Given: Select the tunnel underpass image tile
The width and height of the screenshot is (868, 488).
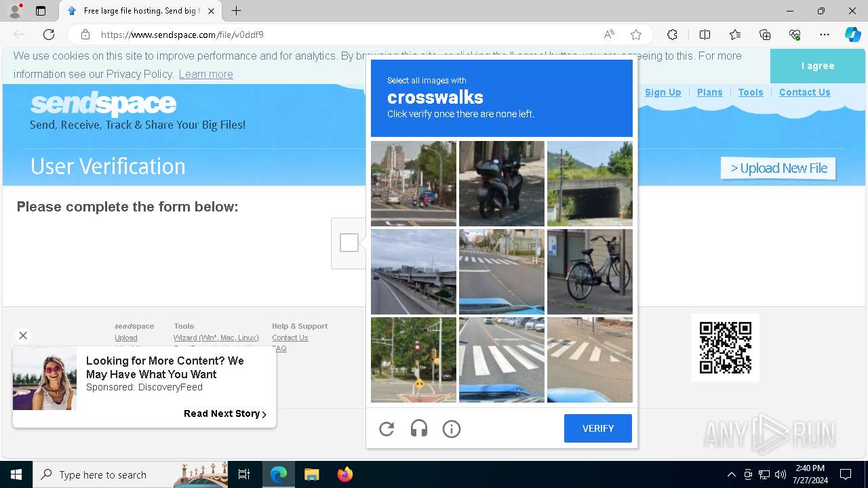Looking at the screenshot, I should [x=590, y=184].
